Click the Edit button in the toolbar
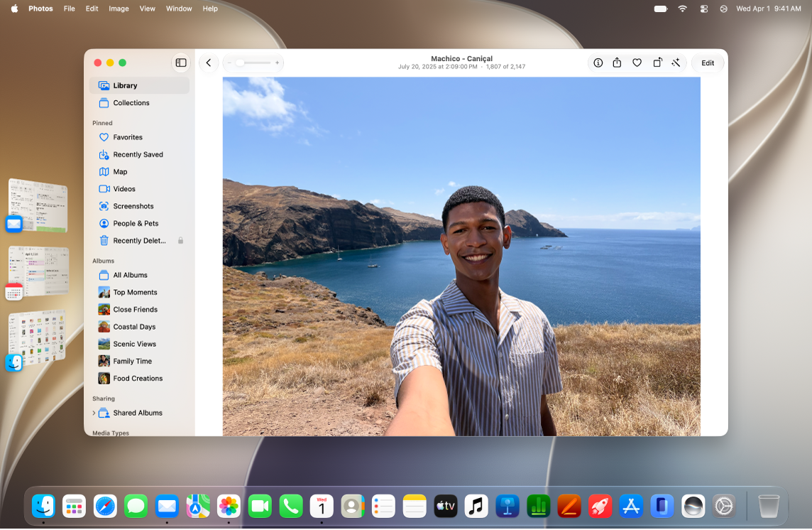Image resolution: width=812 pixels, height=530 pixels. point(708,63)
